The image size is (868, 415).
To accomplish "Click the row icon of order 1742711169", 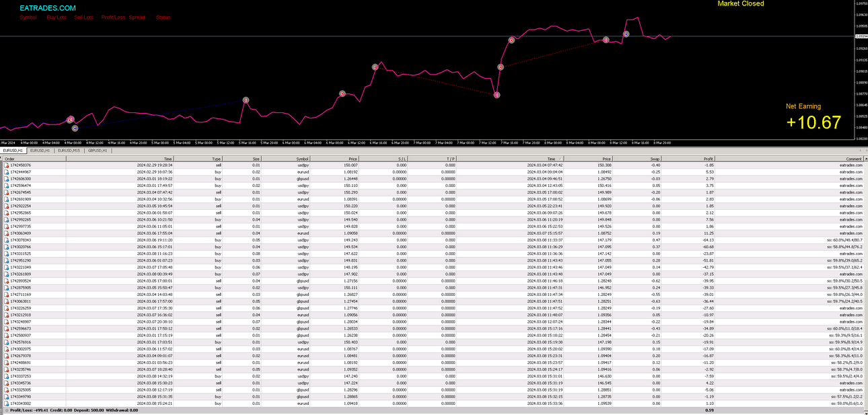I will pos(7,294).
